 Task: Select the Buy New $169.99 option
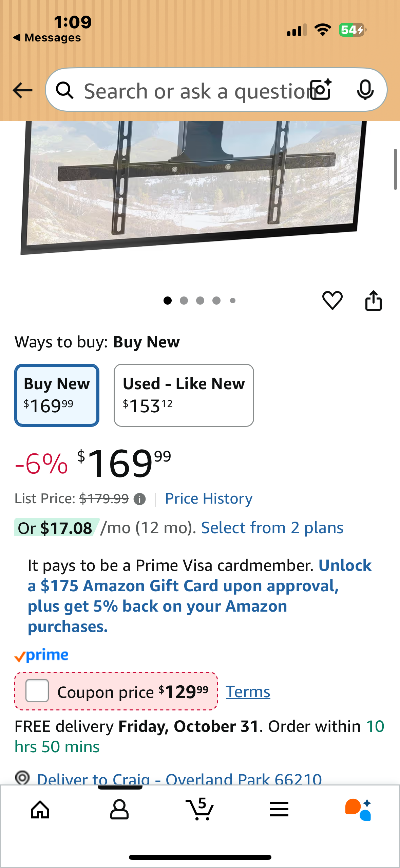[x=56, y=395]
